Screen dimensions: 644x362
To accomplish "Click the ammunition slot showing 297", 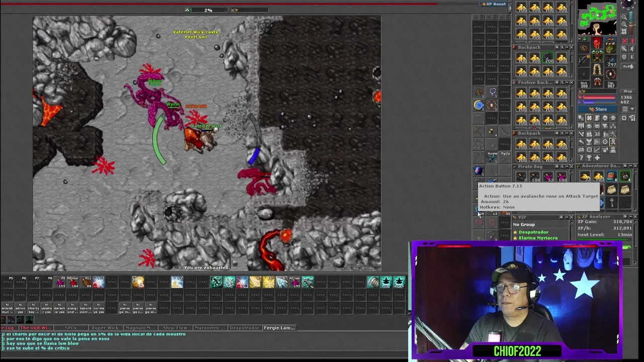I will coord(610,61).
